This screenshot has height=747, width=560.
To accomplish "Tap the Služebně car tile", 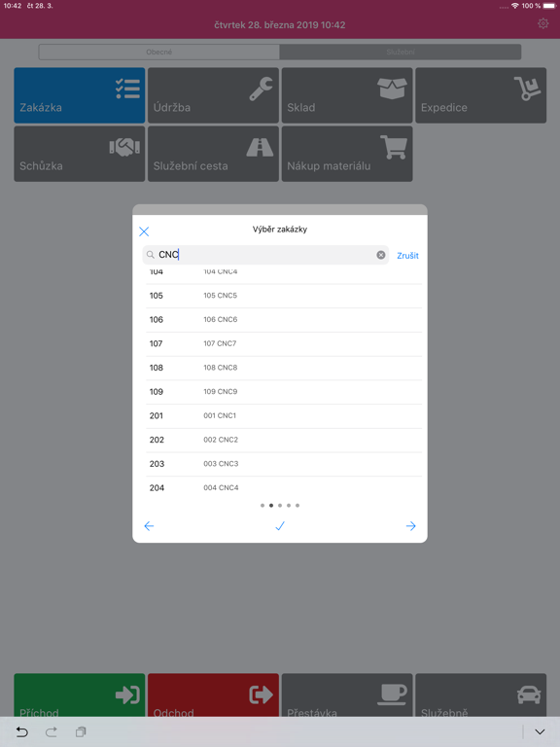I will (481, 695).
